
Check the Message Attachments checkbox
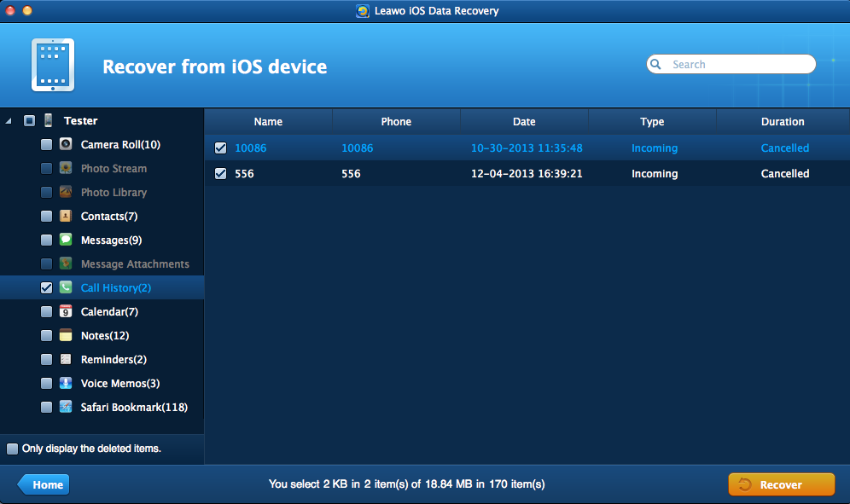click(47, 264)
